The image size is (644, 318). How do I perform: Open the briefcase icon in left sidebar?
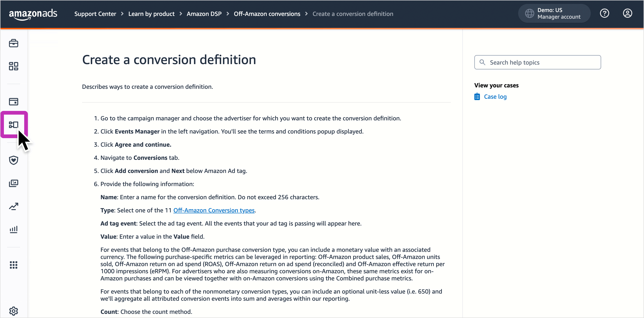(x=14, y=43)
